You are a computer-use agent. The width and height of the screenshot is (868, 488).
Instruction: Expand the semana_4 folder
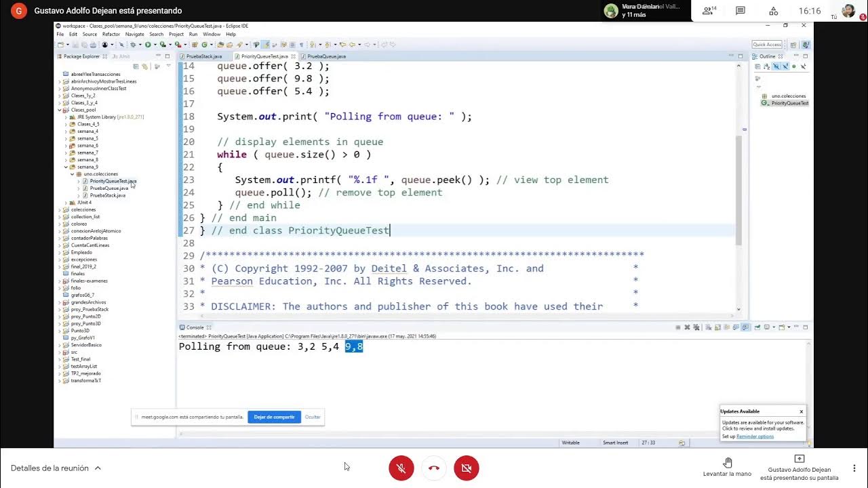click(x=66, y=131)
